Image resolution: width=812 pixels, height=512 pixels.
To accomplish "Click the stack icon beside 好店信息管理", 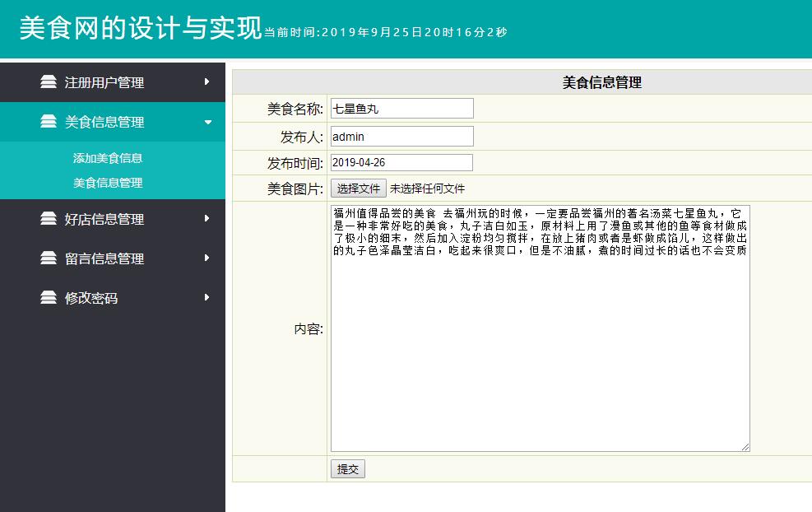I will tap(49, 219).
